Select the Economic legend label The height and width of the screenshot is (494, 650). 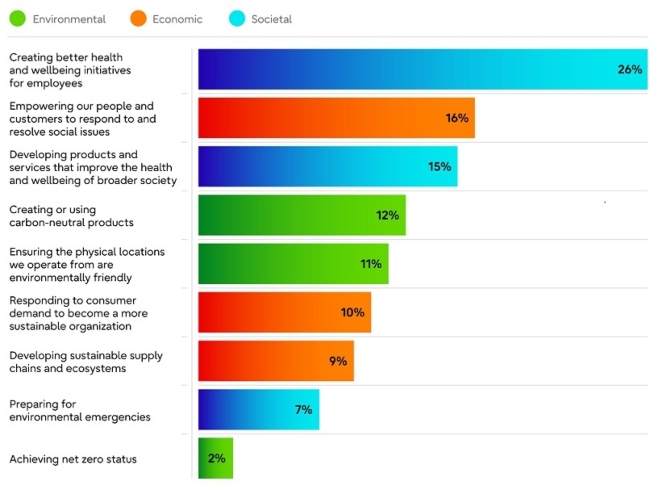point(177,19)
